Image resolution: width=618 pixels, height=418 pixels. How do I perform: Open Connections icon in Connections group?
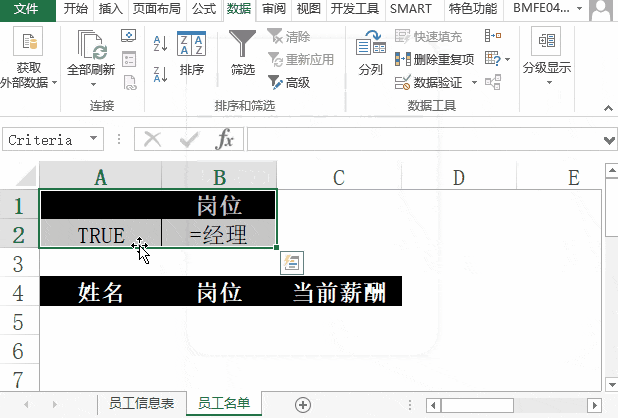[128, 36]
